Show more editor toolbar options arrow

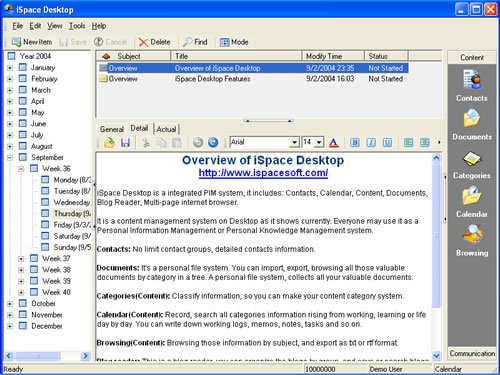(439, 142)
